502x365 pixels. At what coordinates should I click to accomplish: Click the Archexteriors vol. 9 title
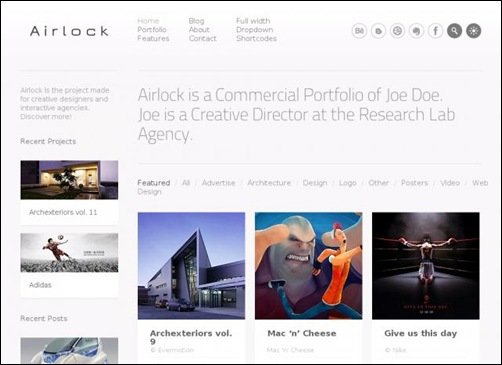(x=191, y=337)
